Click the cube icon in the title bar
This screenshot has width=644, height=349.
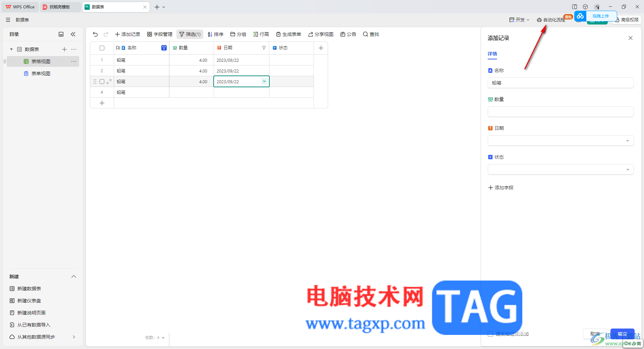[585, 7]
